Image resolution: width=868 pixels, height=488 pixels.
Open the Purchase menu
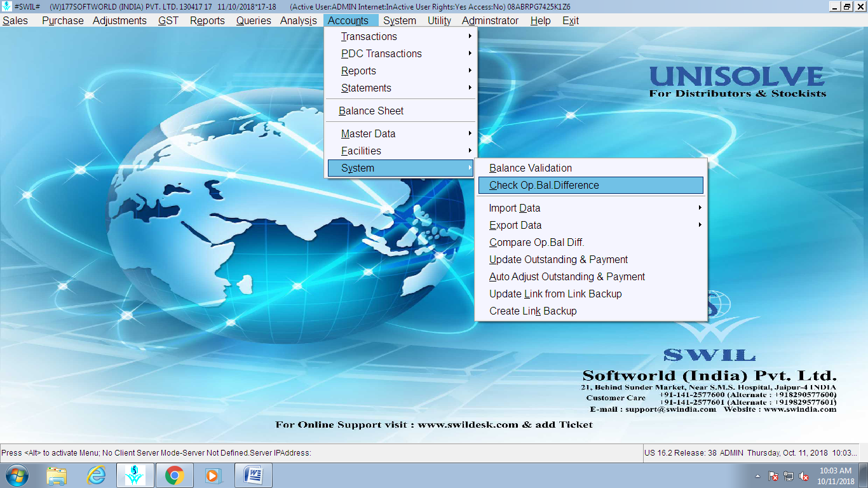62,20
